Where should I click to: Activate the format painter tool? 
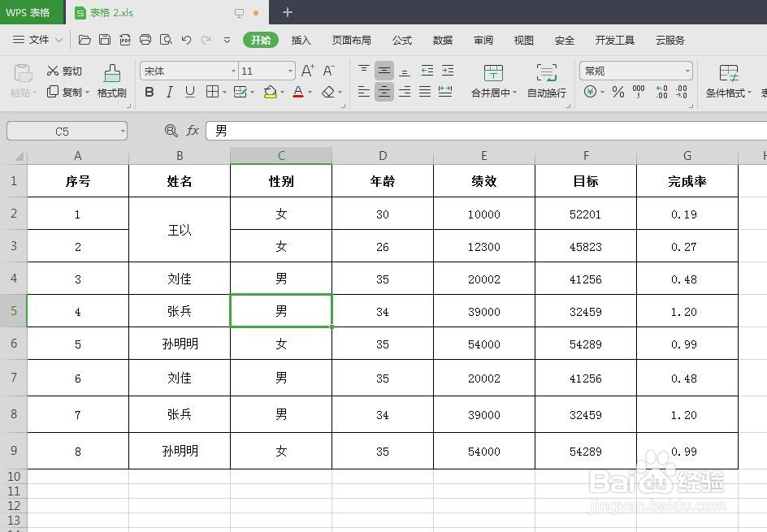(111, 81)
